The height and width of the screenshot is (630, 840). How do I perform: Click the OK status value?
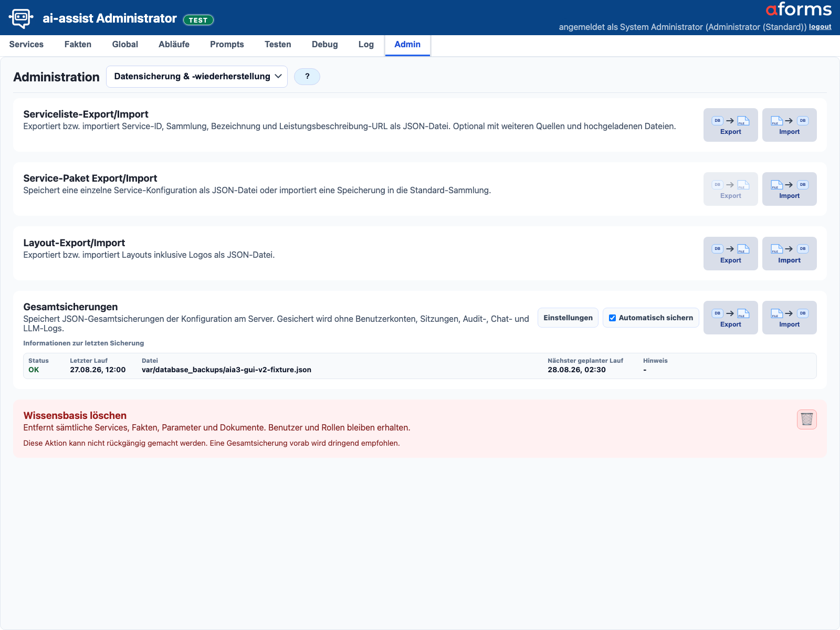[34, 370]
